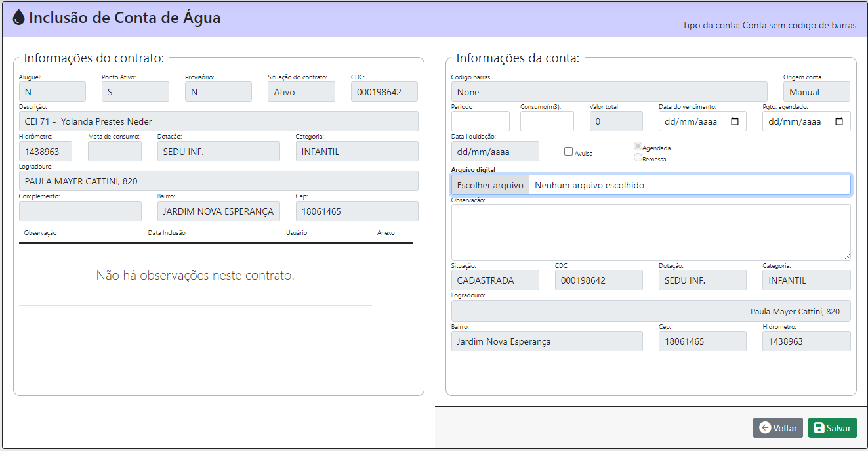Click Escolher arquivo to upload a file
The width and height of the screenshot is (868, 451).
pos(490,185)
